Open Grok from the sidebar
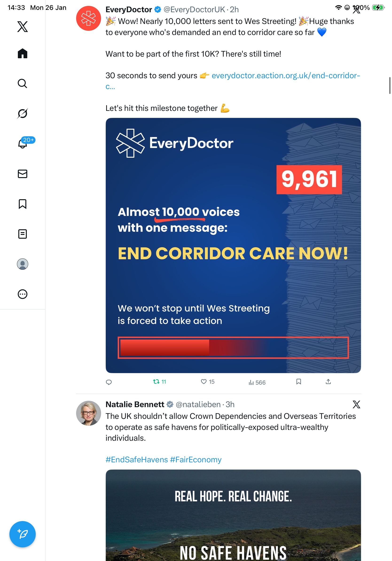This screenshot has width=392, height=561. coord(23,113)
